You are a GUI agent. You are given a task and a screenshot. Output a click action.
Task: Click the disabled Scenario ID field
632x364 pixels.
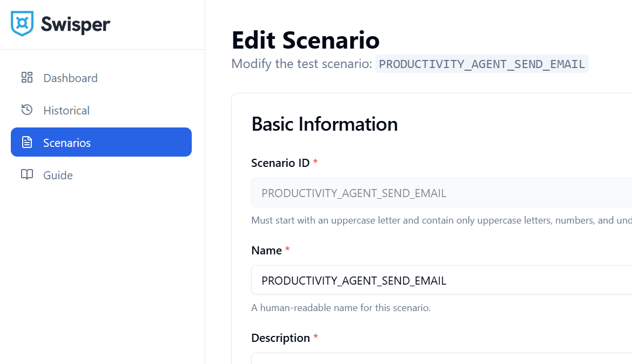pos(441,193)
